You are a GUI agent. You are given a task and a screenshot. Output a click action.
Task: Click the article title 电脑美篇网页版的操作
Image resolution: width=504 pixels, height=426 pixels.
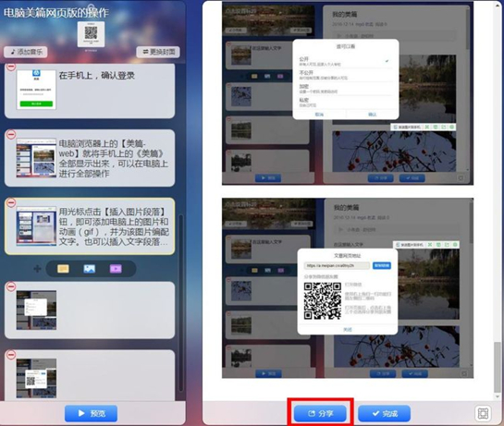click(56, 13)
